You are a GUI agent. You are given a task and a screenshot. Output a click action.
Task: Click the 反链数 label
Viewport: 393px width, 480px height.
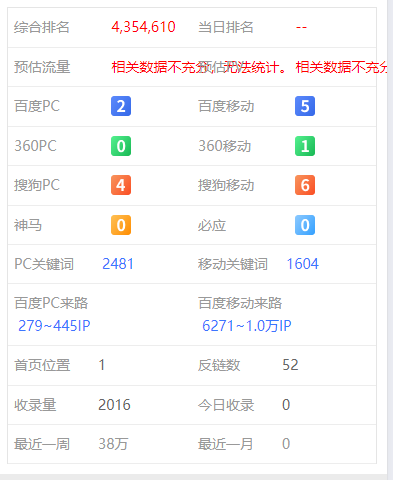click(x=219, y=365)
